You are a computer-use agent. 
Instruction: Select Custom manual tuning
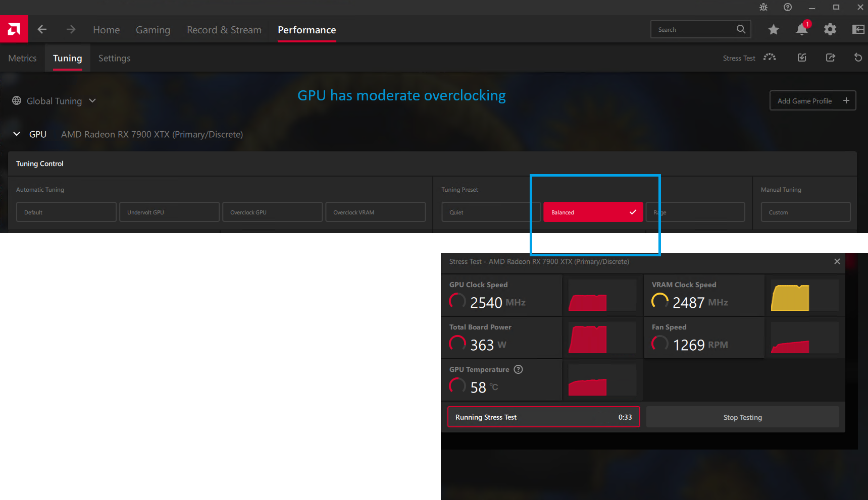[x=805, y=212]
